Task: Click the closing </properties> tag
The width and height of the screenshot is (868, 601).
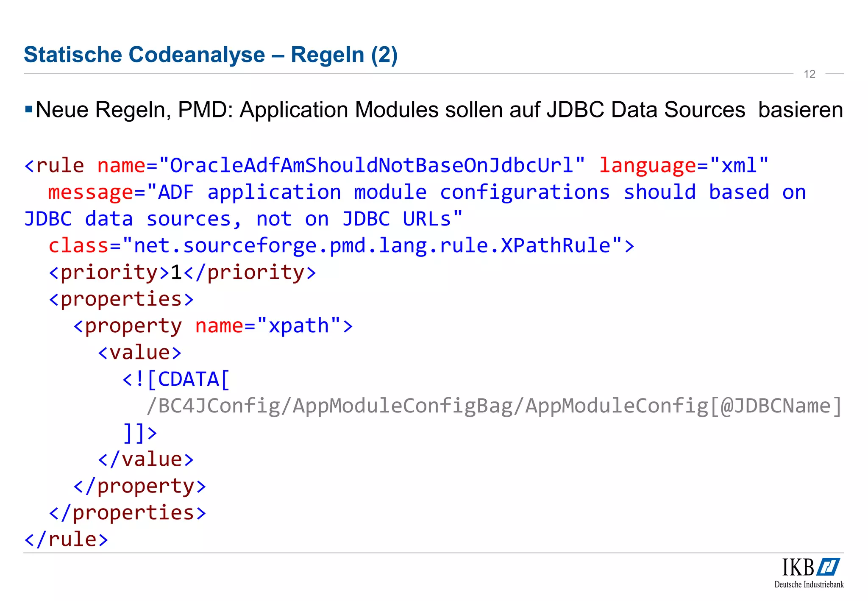Action: 128,513
